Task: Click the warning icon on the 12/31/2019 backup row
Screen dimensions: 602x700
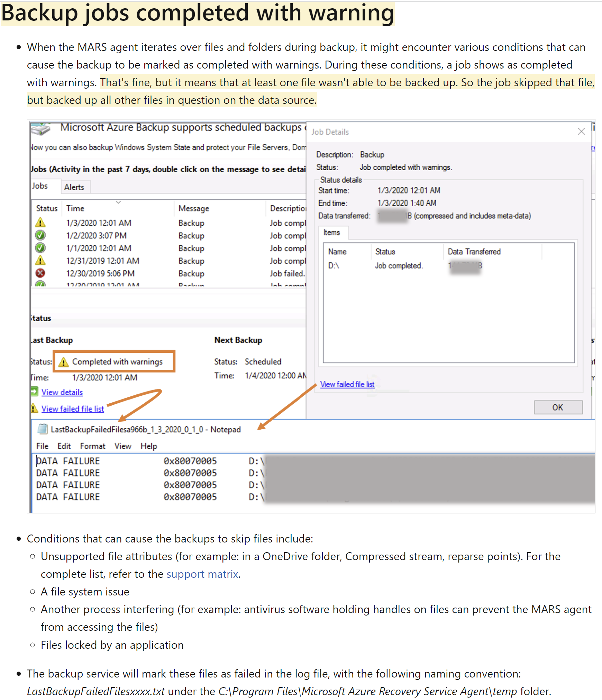Action: (40, 261)
